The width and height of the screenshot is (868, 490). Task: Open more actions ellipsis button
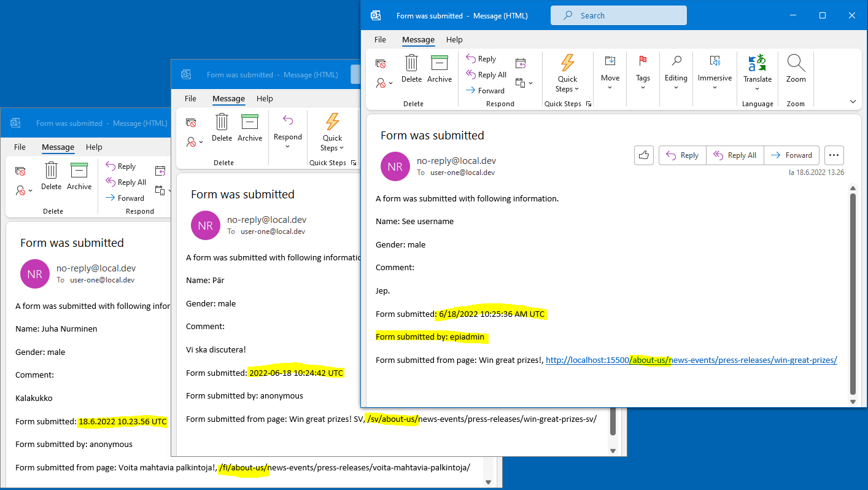coord(834,155)
